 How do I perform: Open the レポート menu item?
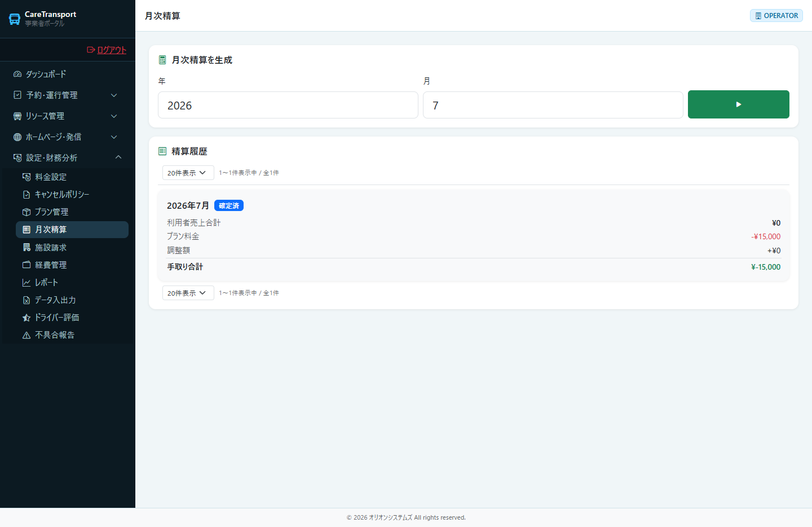point(72,283)
